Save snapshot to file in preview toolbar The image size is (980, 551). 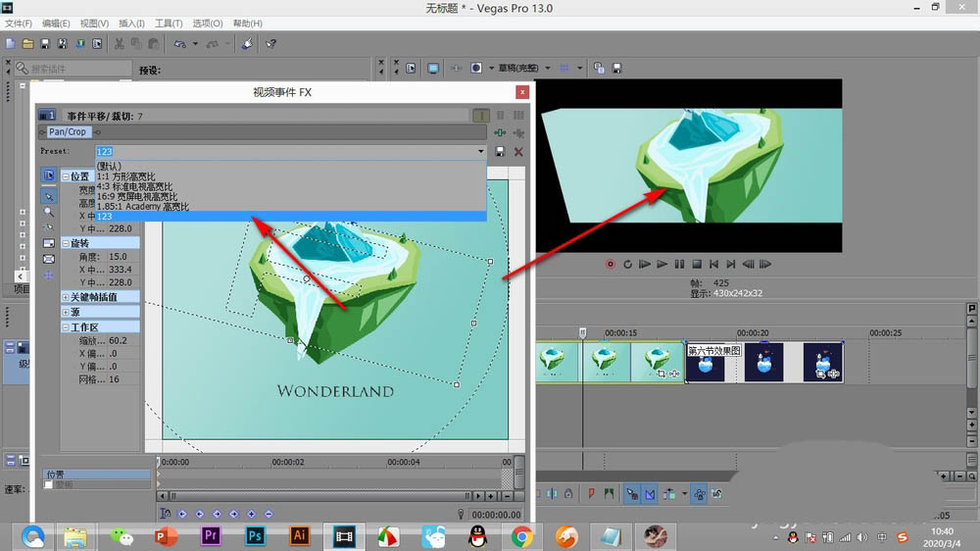616,68
